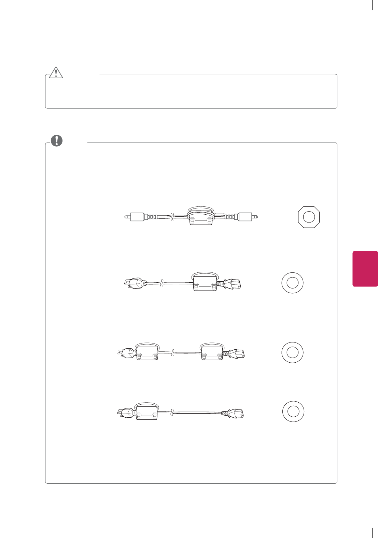Click the caution warning triangle icon
This screenshot has width=392, height=538.
[56, 72]
